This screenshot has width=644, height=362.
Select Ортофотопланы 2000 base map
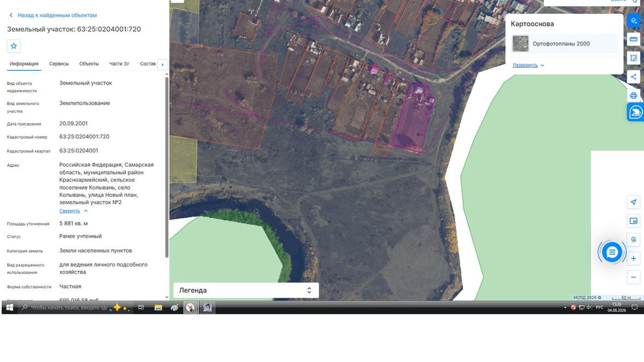click(565, 43)
